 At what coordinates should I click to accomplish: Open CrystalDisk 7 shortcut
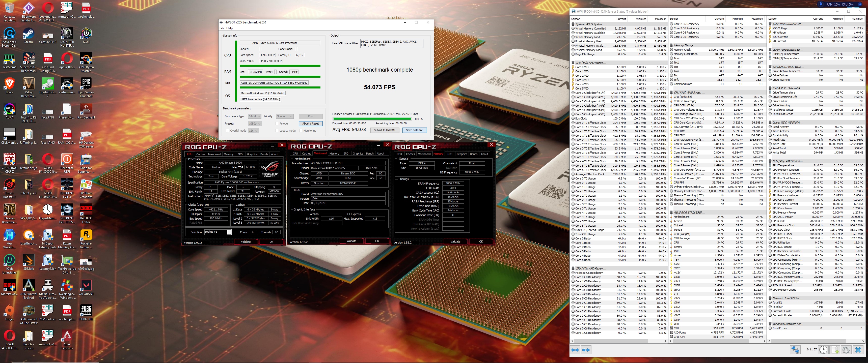coord(48,88)
